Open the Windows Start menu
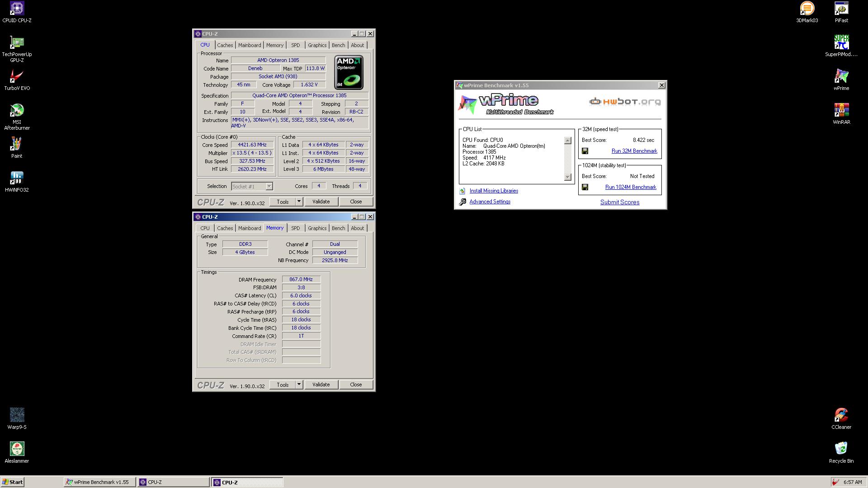The width and height of the screenshot is (868, 488). click(13, 482)
